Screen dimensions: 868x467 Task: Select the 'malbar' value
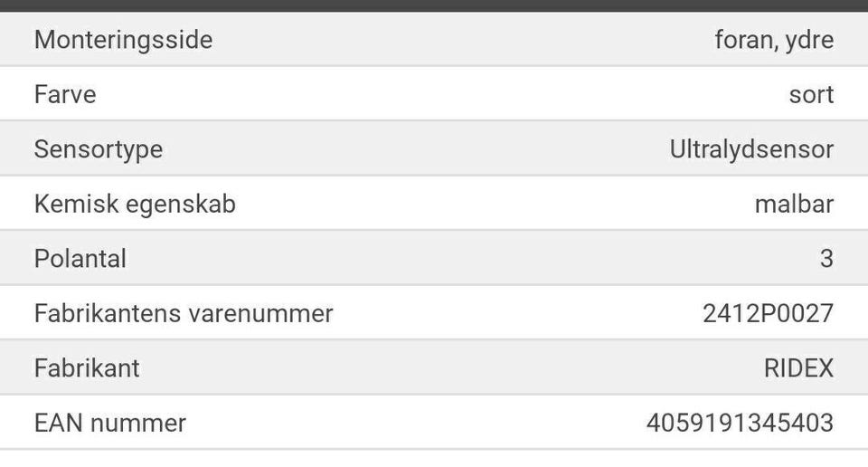[x=794, y=204]
